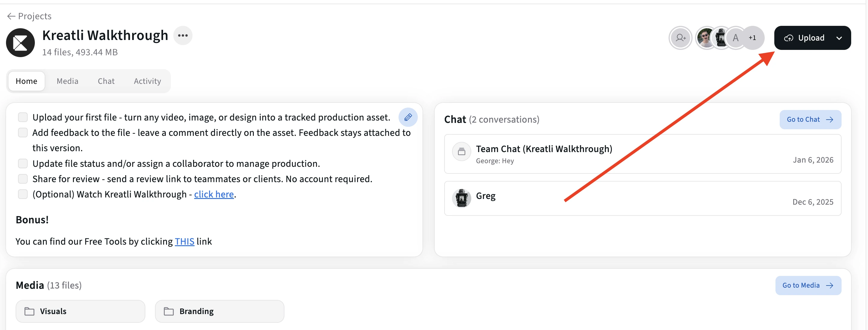The image size is (868, 330).
Task: Open the "click here" walkthrough link
Action: (214, 194)
